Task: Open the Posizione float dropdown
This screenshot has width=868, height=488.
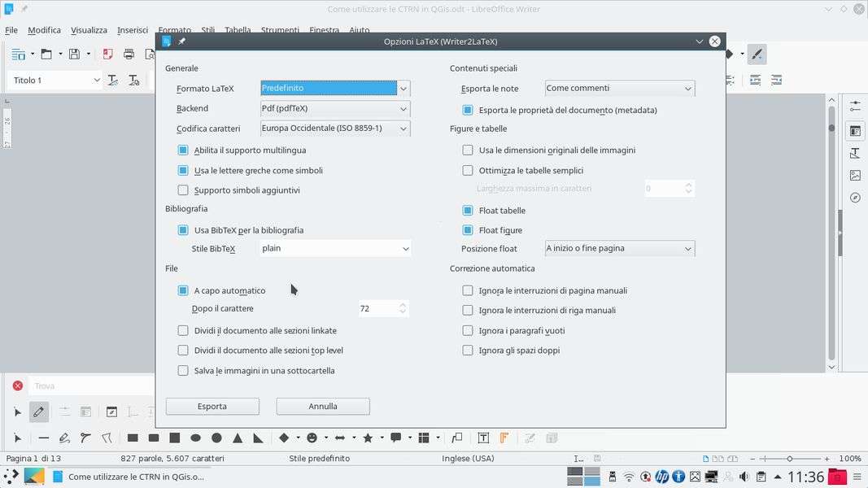Action: tap(619, 248)
